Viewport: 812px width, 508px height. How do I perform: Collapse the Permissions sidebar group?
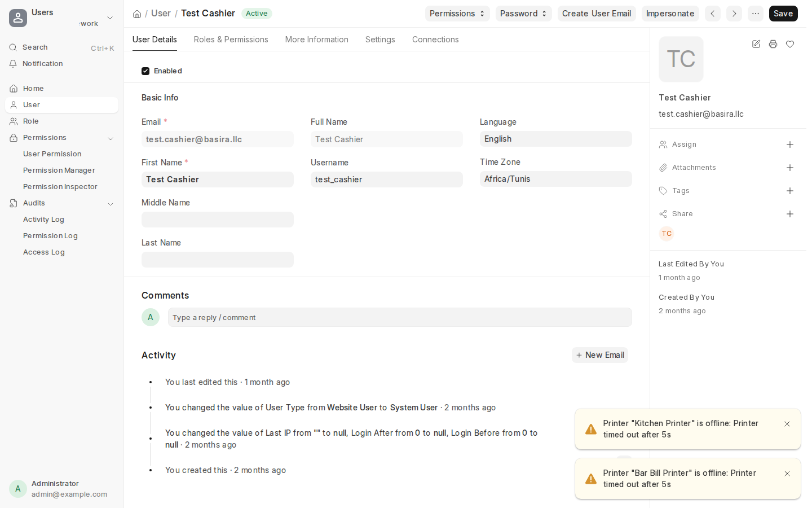tap(111, 138)
